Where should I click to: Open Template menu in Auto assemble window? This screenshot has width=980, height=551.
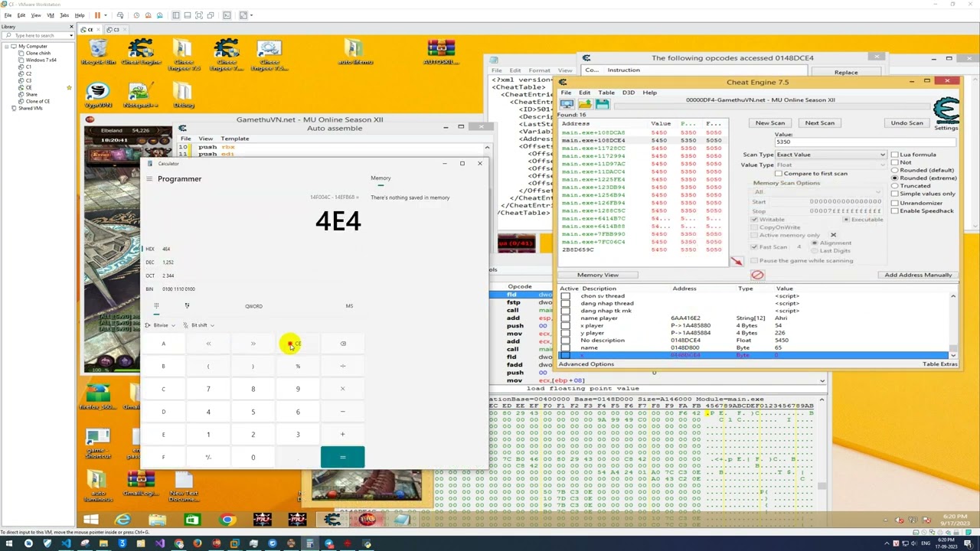pyautogui.click(x=235, y=139)
